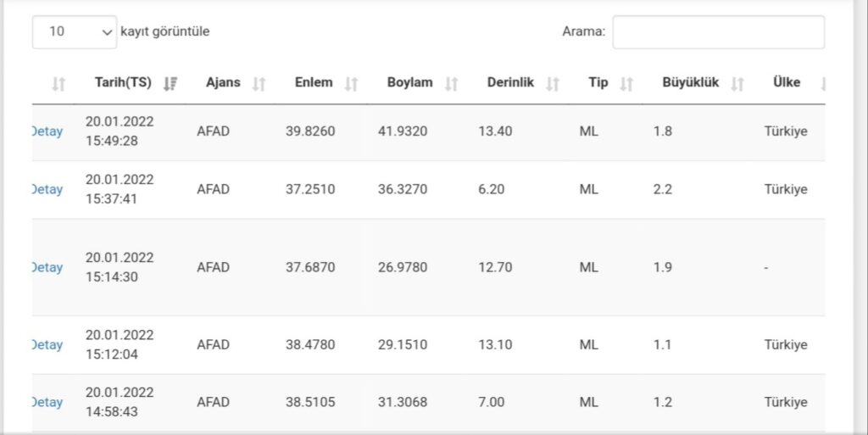Click the Büyüklük header text
This screenshot has height=435, width=868.
click(x=690, y=82)
